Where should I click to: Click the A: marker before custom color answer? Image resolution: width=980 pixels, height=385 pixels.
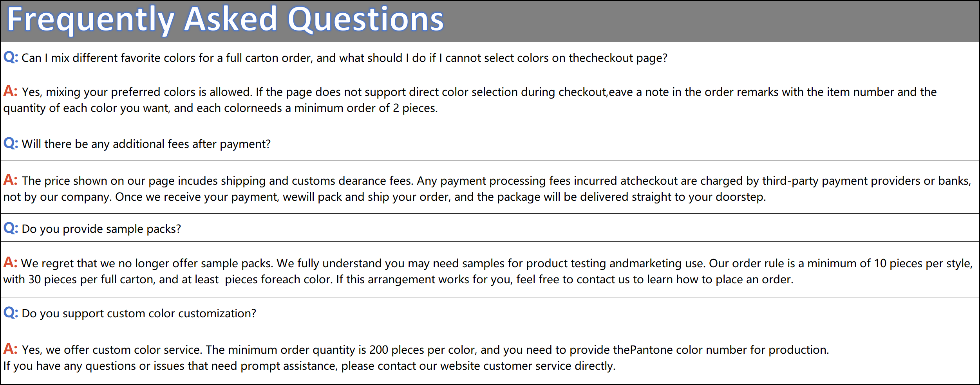coord(11,349)
